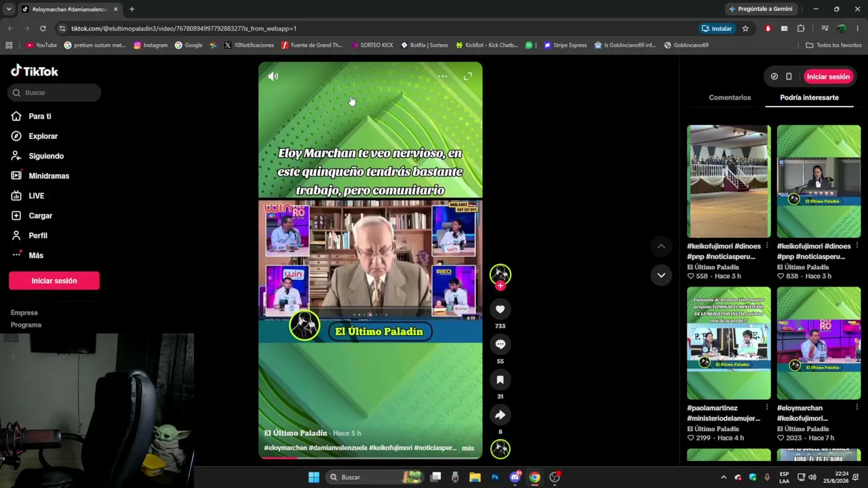The height and width of the screenshot is (488, 868).
Task: Open the Instagram bookmark
Action: [151, 45]
